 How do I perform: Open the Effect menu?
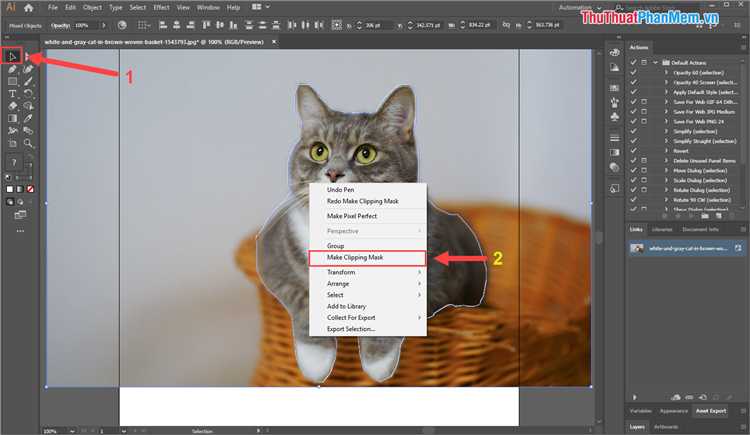pyautogui.click(x=161, y=7)
